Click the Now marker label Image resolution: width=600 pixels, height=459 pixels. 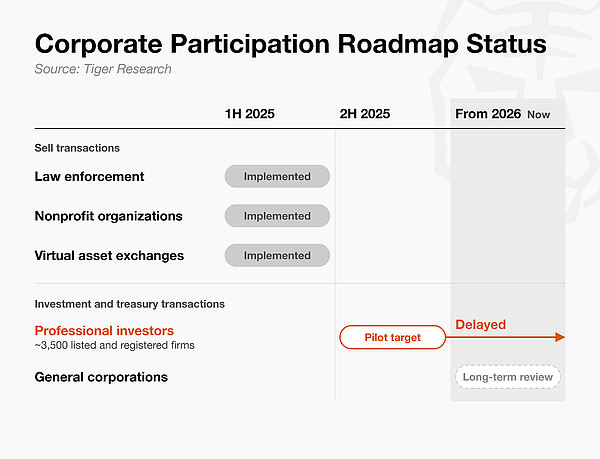[538, 114]
